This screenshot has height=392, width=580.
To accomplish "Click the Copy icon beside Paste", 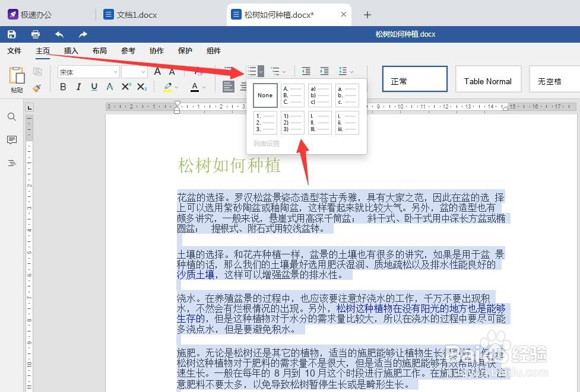I will tap(37, 71).
